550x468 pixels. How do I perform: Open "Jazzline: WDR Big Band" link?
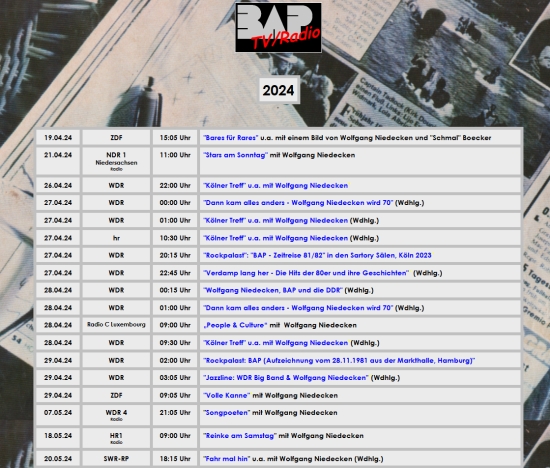[x=286, y=378]
